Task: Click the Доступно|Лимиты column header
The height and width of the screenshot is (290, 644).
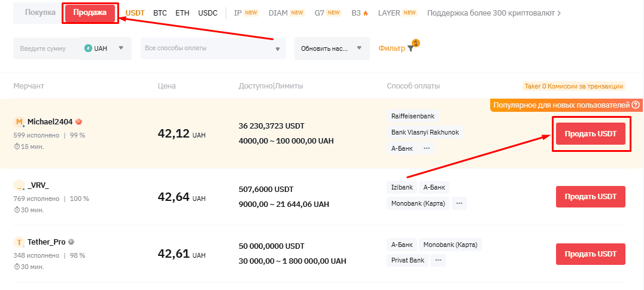Action: coord(271,86)
